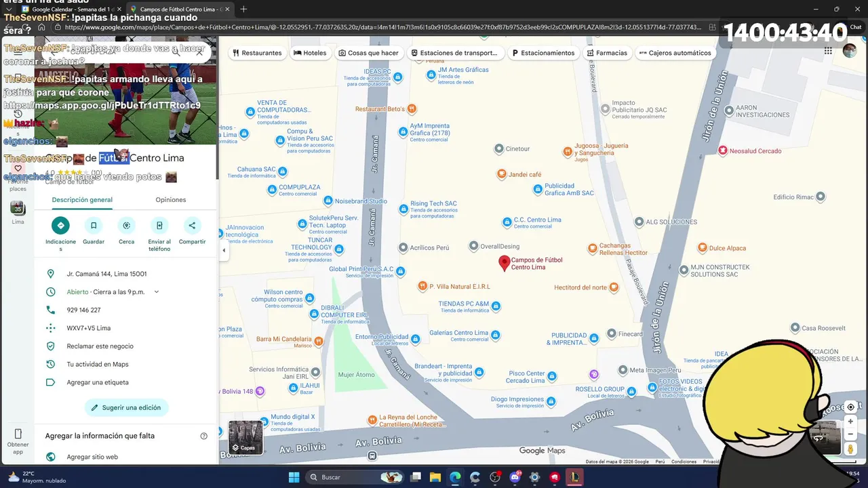Viewport: 868px width, 488px height.
Task: Select the Estaciones de transporte chip
Action: (454, 53)
